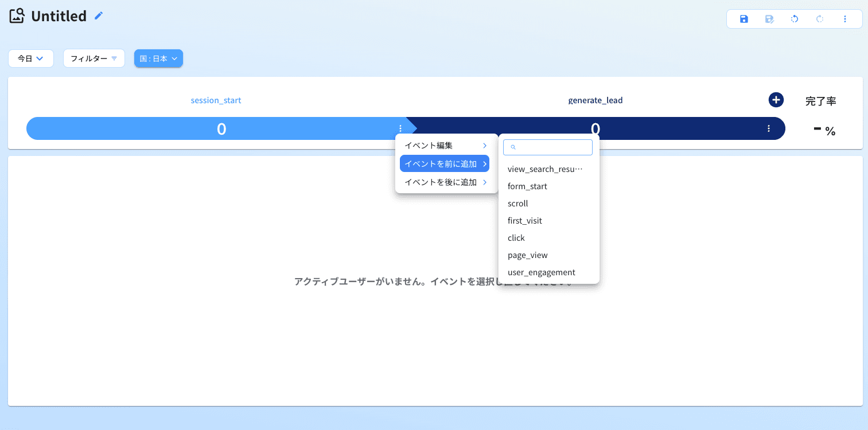
Task: Add a funnel step with the plus icon
Action: [776, 99]
